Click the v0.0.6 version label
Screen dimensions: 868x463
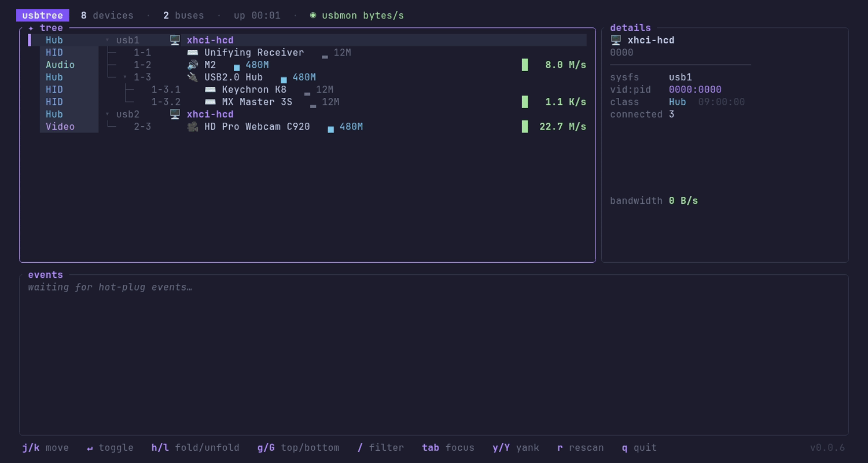coord(827,447)
